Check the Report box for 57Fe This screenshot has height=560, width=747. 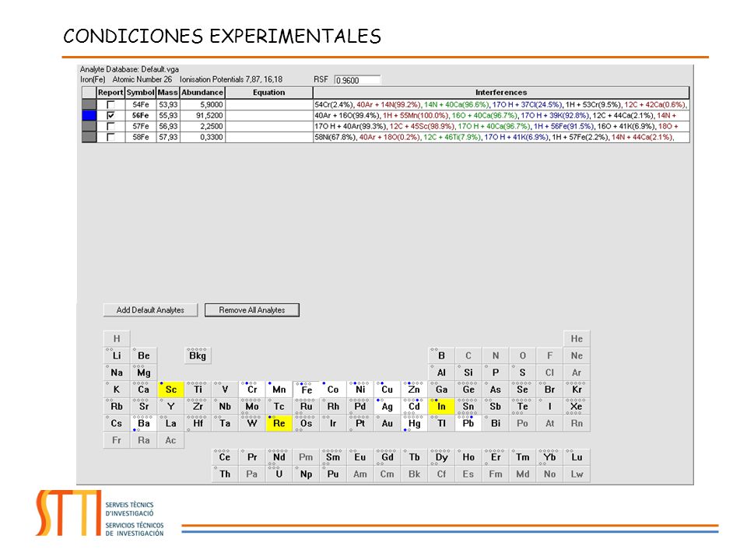[x=110, y=126]
